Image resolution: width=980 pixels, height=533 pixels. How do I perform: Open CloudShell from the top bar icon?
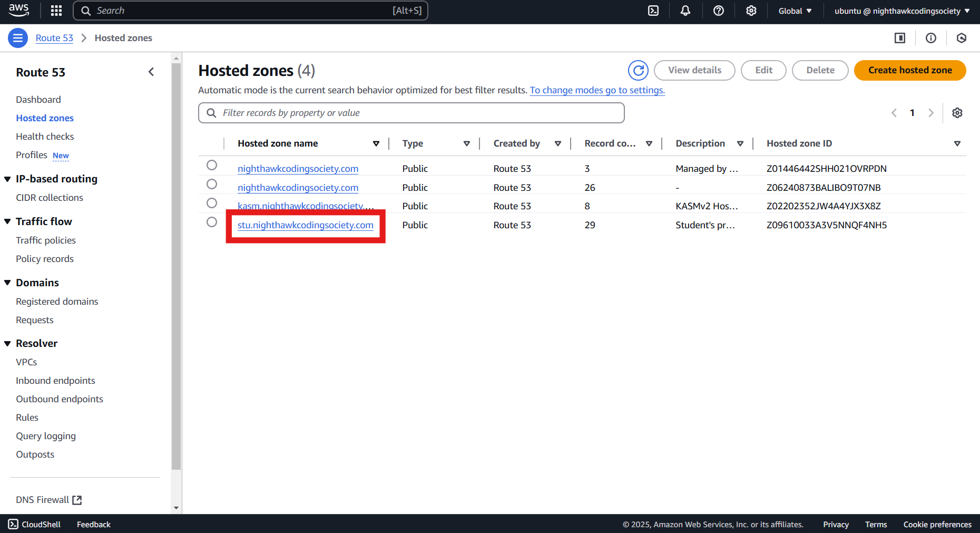pyautogui.click(x=653, y=11)
